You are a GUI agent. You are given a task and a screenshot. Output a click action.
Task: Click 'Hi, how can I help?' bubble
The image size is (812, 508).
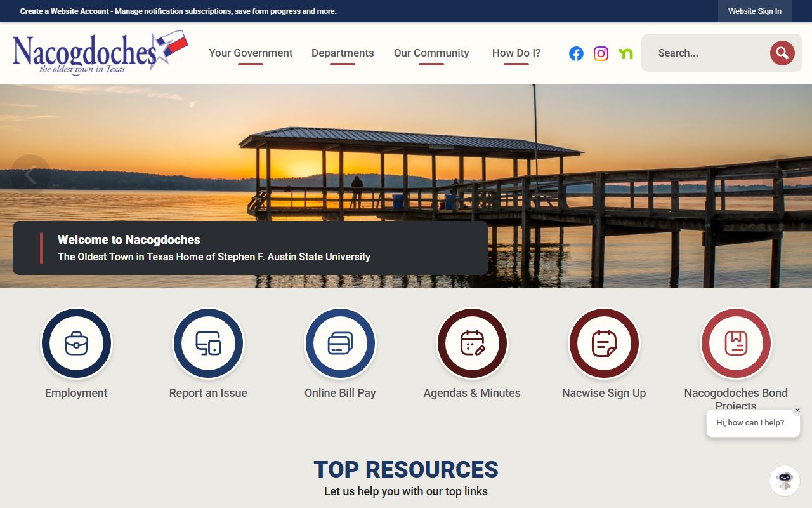coord(753,423)
